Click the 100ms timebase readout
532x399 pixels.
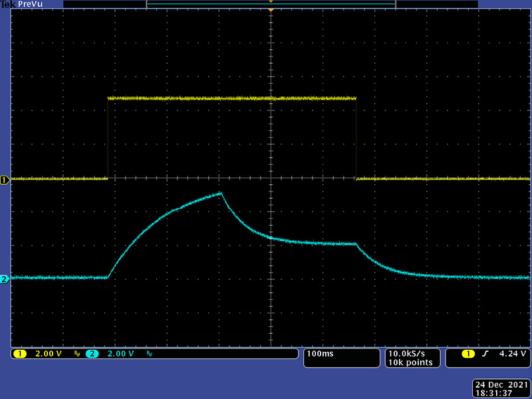point(320,354)
